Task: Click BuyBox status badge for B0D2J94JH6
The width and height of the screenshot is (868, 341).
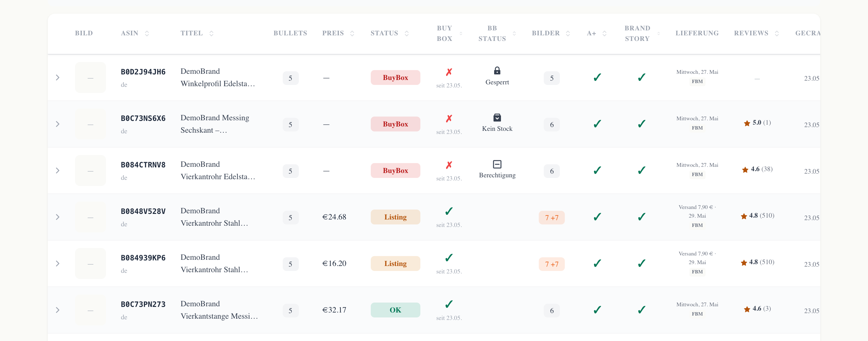Action: coord(395,77)
